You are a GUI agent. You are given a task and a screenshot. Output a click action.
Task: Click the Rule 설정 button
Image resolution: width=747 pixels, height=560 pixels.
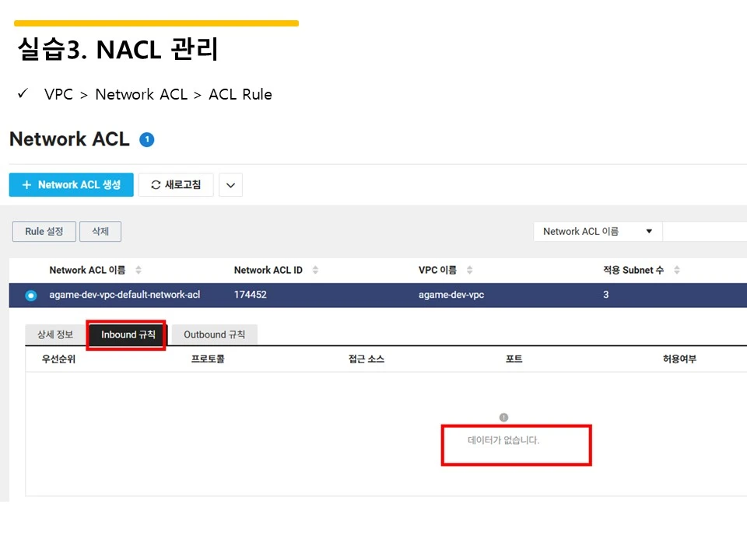44,232
